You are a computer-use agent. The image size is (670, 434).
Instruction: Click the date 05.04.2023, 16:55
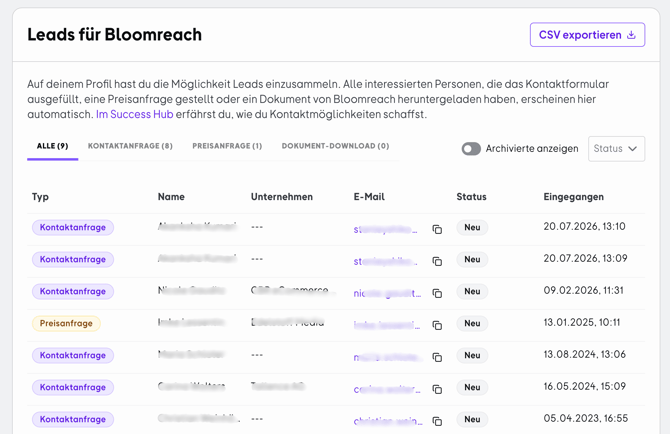[x=585, y=419]
